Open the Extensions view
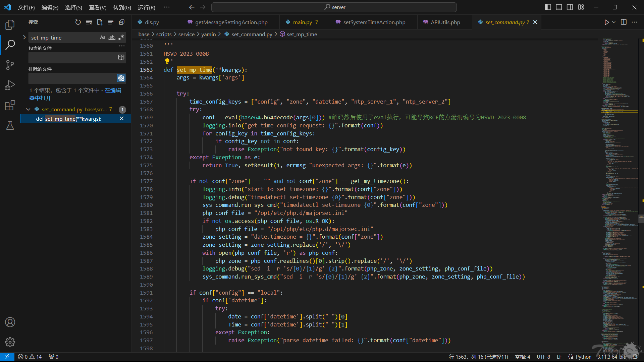This screenshot has height=362, width=644. tap(10, 105)
